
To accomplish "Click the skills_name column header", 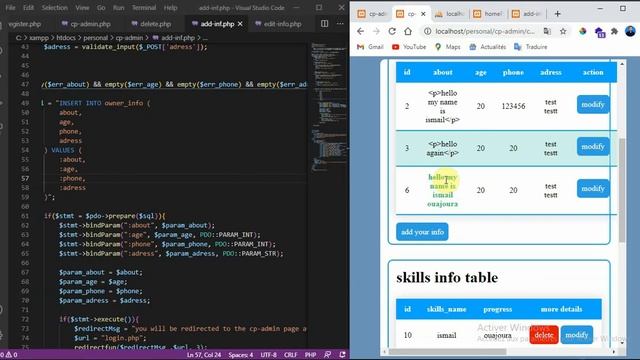I will point(447,309).
